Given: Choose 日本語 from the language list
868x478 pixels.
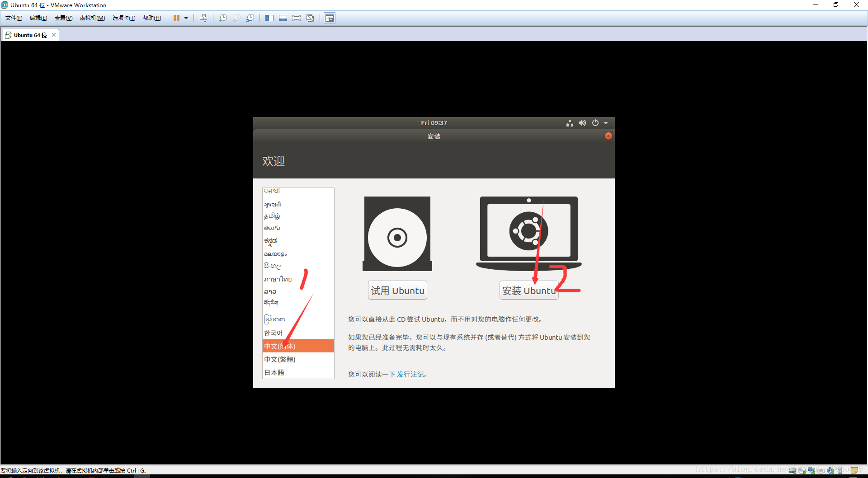Looking at the screenshot, I should 274,373.
